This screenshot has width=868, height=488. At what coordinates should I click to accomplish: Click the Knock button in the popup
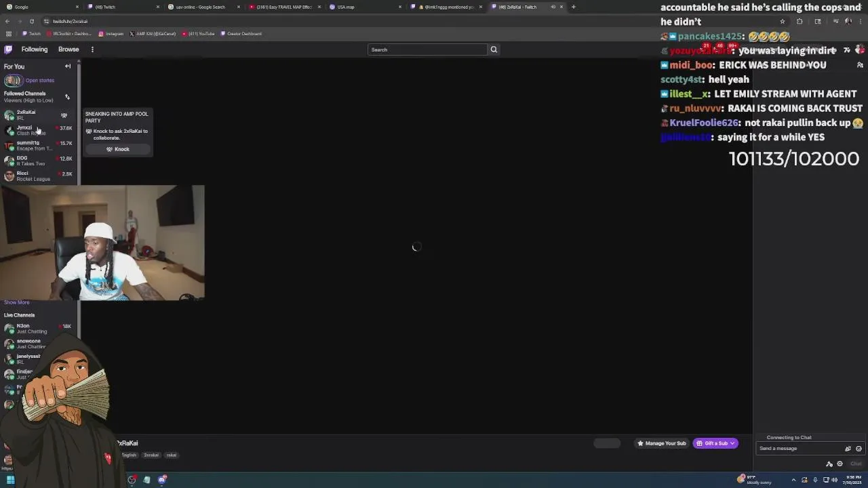(118, 149)
